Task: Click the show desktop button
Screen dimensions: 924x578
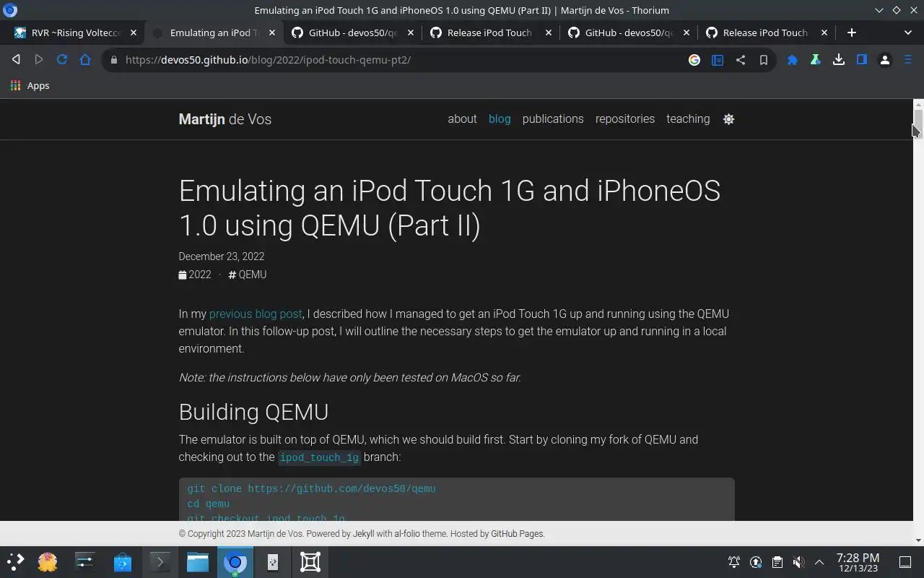Action: pos(905,562)
